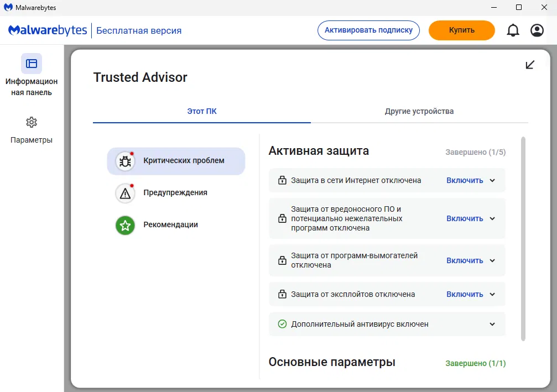Open the notifications bell
557x392 pixels.
click(513, 30)
